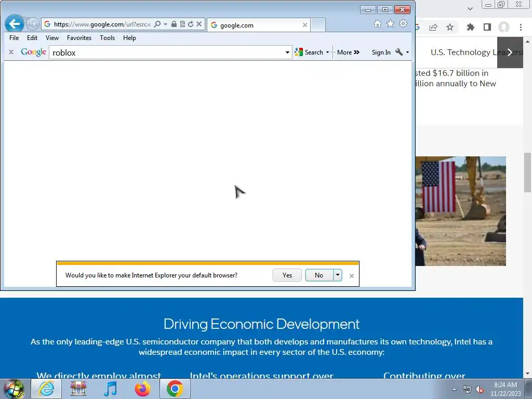The width and height of the screenshot is (532, 399).
Task: Click the Google Toolbar Search button
Action: (x=309, y=52)
